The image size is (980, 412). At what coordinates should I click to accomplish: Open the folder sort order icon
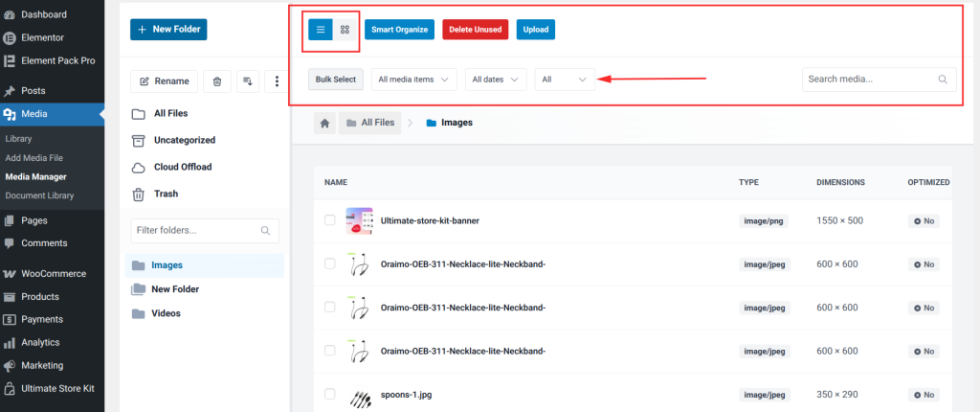[x=248, y=81]
